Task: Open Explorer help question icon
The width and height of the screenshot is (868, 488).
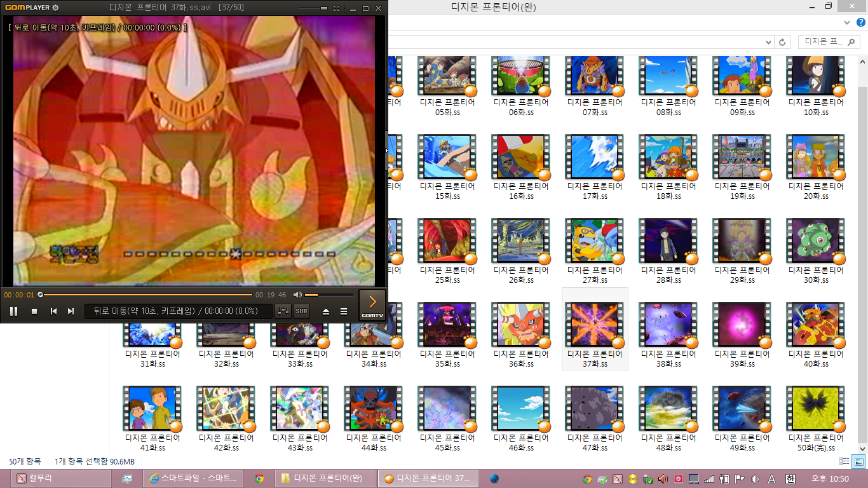Action: coord(862,22)
